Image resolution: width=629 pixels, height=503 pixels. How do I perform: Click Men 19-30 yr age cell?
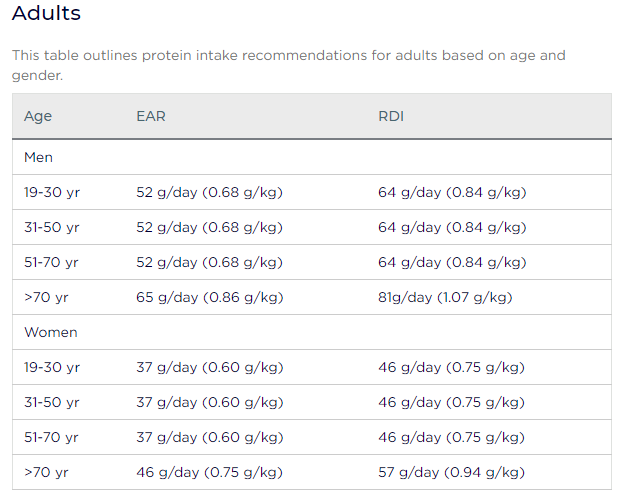click(x=52, y=193)
